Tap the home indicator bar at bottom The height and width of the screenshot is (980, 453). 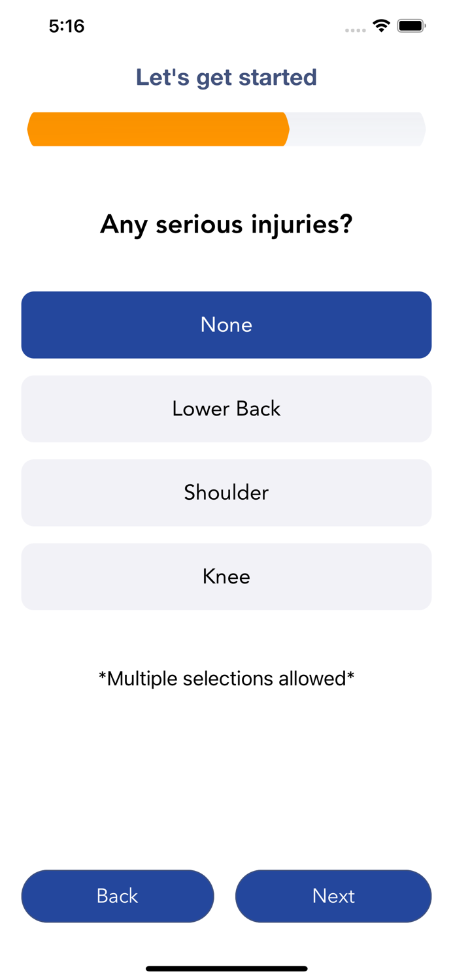click(226, 968)
